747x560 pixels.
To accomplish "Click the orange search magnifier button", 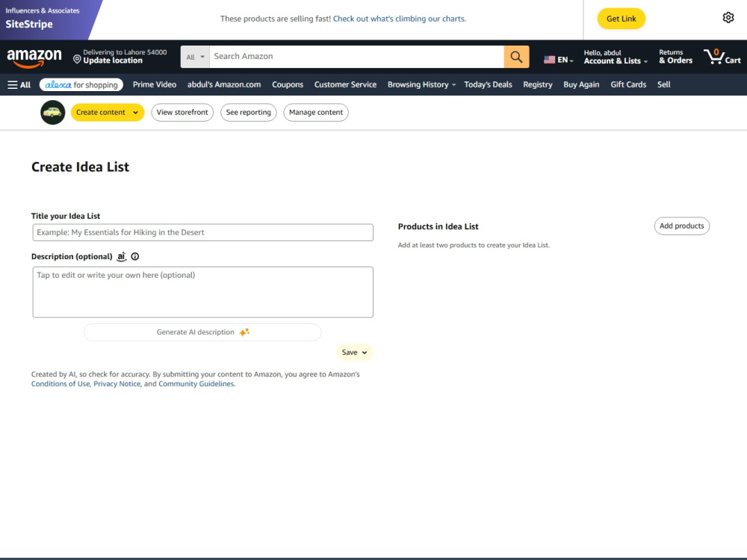I will pyautogui.click(x=516, y=57).
